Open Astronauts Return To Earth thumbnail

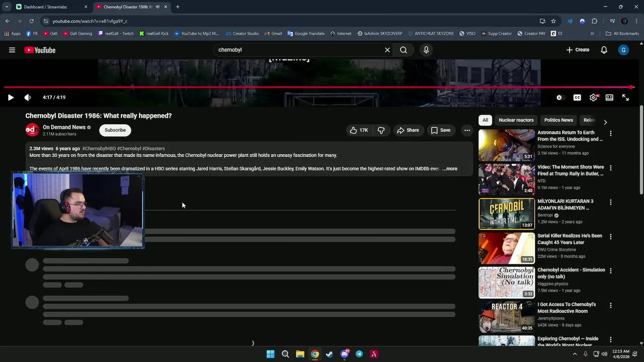[x=507, y=145]
